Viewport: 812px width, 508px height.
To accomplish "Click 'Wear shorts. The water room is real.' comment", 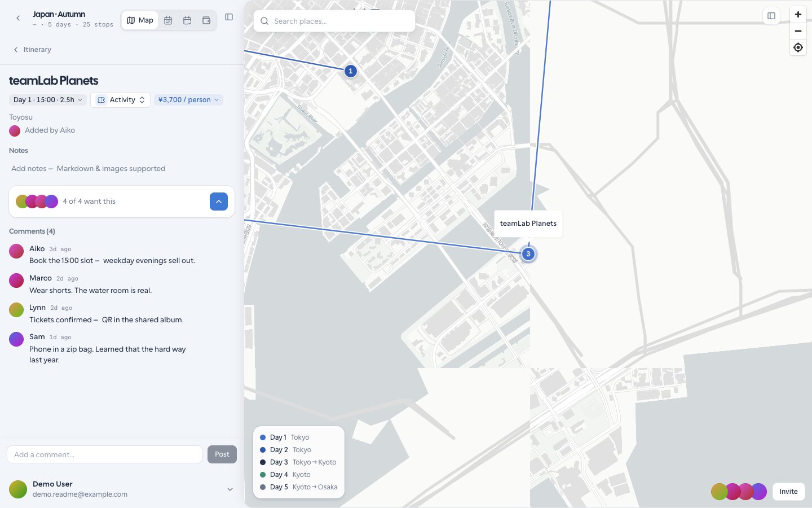I will click(x=91, y=291).
